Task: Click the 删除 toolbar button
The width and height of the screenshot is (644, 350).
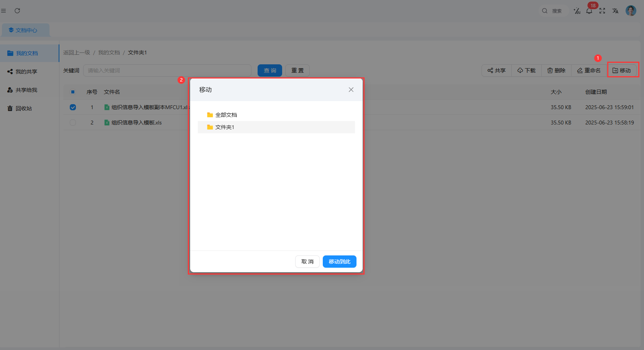Action: coord(556,70)
